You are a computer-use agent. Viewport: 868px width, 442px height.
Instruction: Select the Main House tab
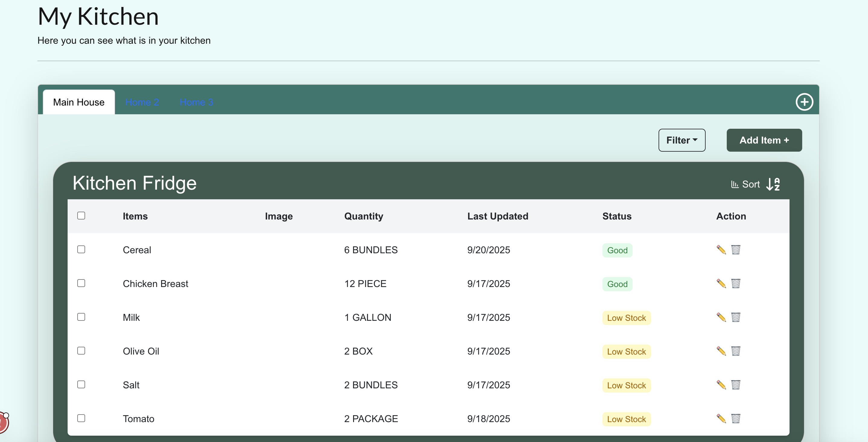pos(79,102)
